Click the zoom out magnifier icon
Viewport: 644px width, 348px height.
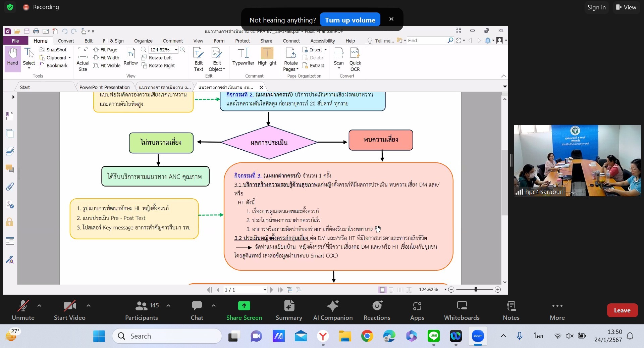click(144, 50)
